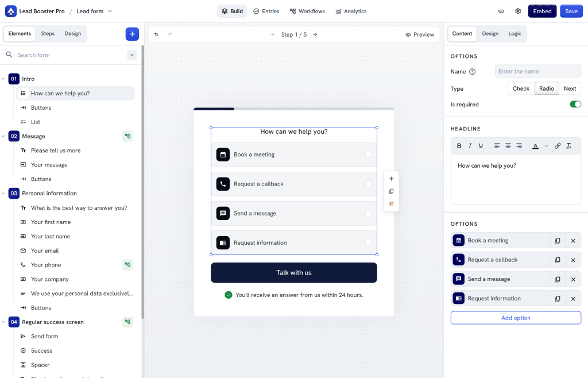Go to the previous step arrow

[273, 34]
